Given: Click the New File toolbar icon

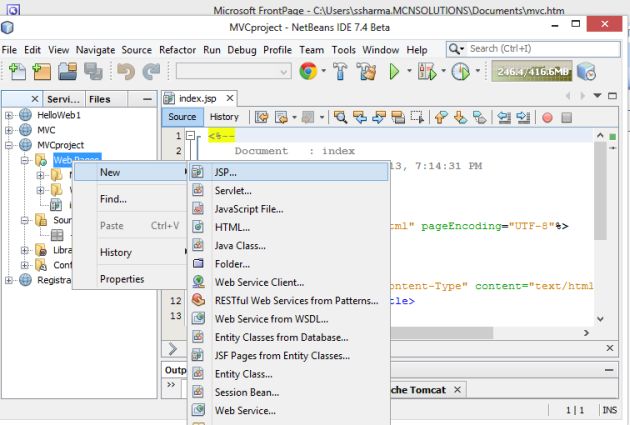Looking at the screenshot, I should pos(17,72).
